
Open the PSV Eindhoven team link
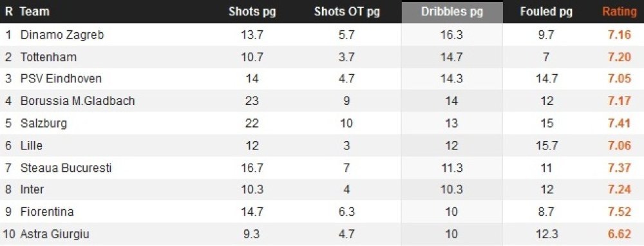coord(61,79)
